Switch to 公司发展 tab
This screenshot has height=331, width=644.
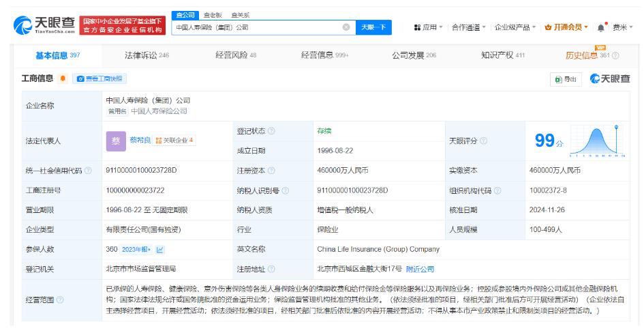coord(414,55)
